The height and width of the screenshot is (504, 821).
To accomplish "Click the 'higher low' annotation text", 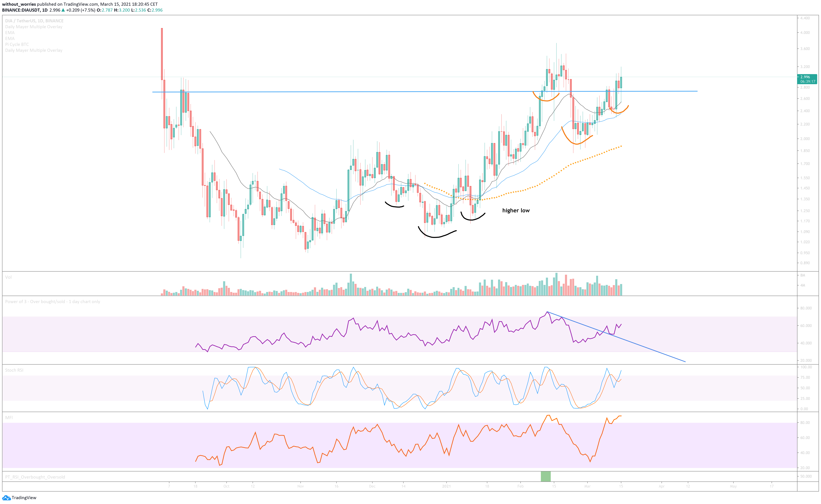I will (x=516, y=210).
